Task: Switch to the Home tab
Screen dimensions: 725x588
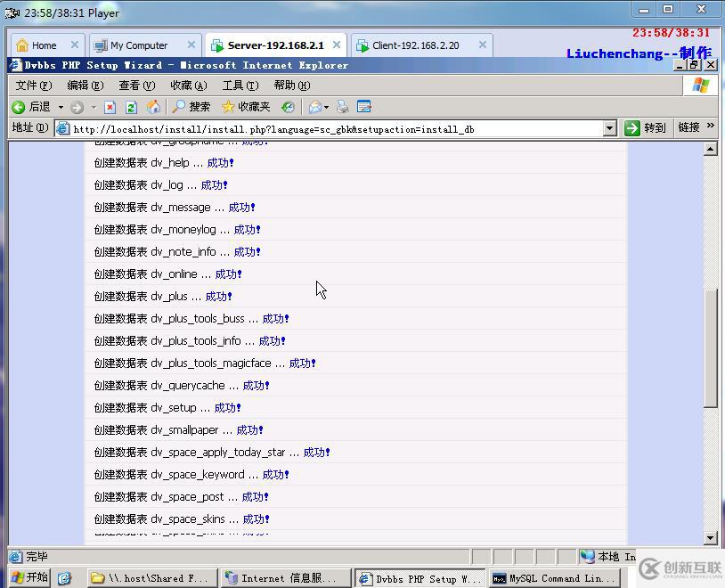Action: (47, 45)
